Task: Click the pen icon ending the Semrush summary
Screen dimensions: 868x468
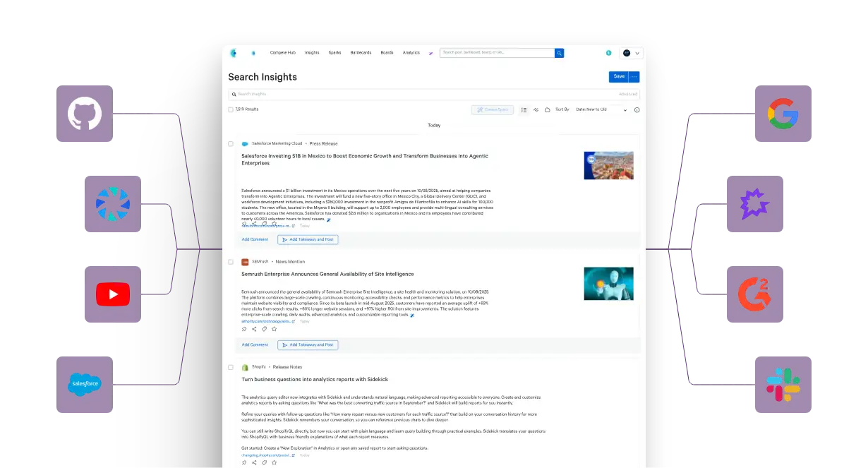Action: pyautogui.click(x=412, y=316)
